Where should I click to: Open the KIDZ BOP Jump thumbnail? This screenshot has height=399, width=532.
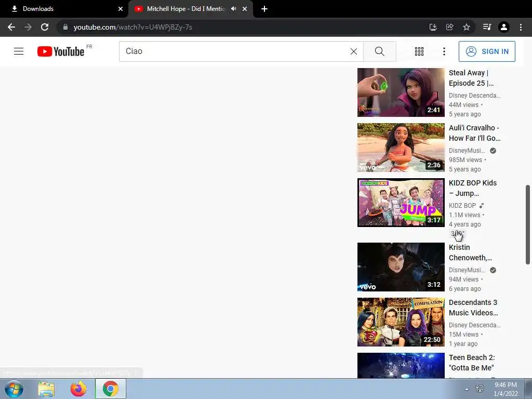[401, 203]
